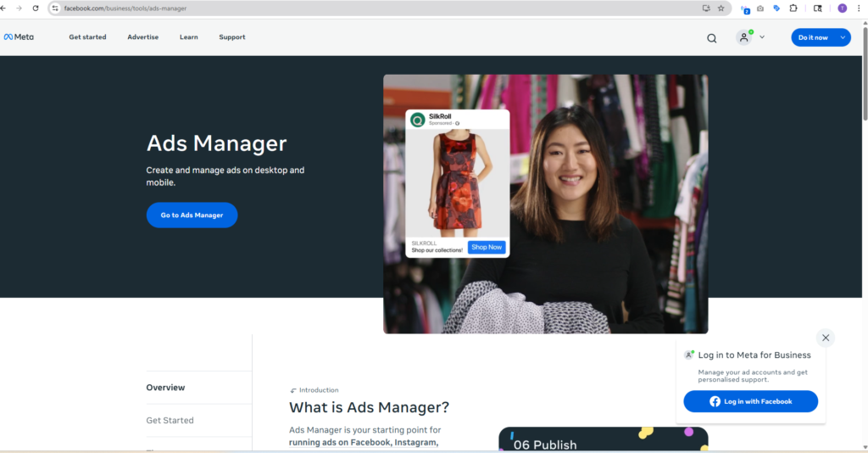The height and width of the screenshot is (453, 868).
Task: Click the small icon beside Log in to Meta for Business
Action: click(x=689, y=355)
